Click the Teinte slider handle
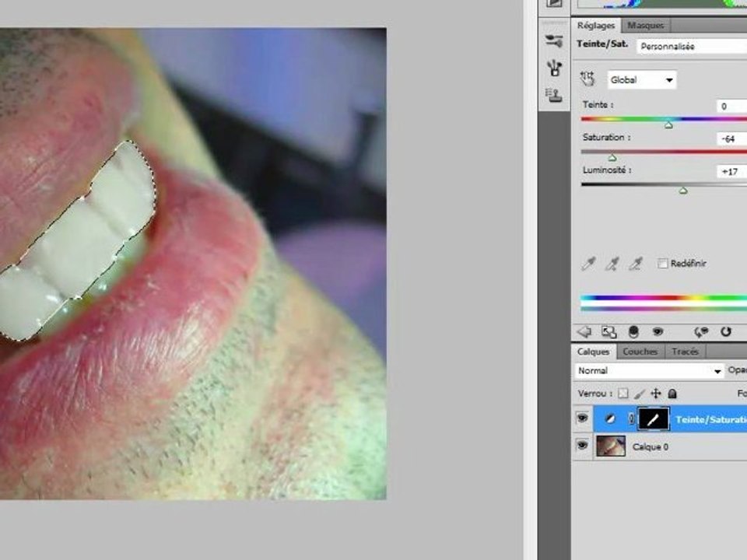Viewport: 747px width, 560px height. (668, 124)
